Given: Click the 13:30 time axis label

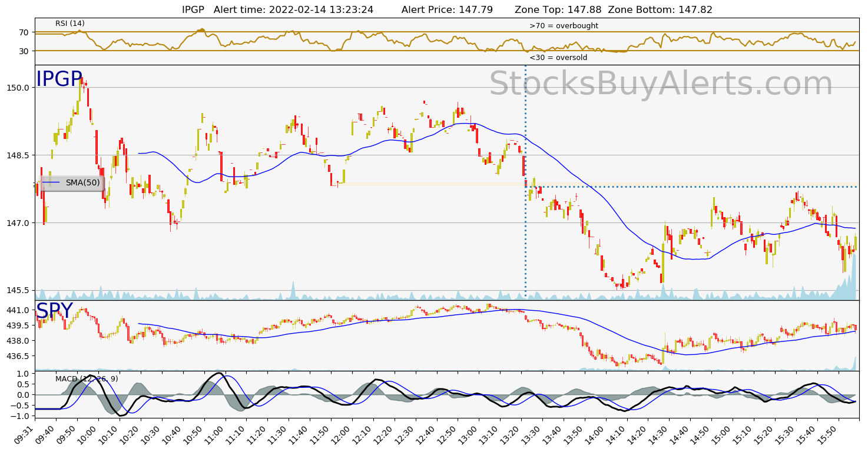Looking at the screenshot, I should 531,433.
